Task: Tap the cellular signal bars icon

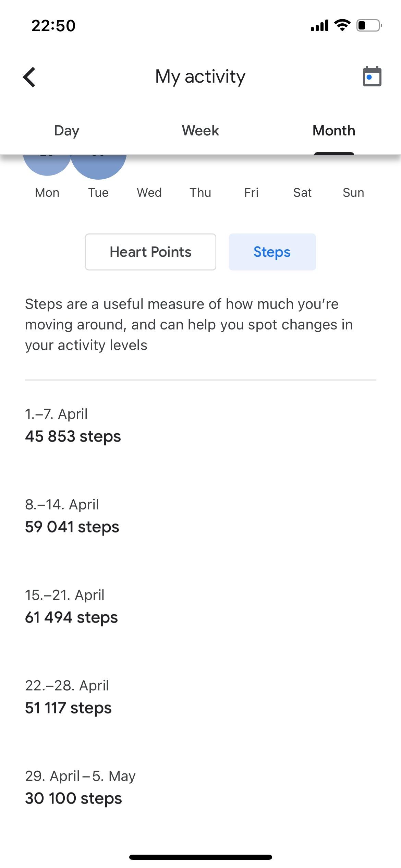Action: [x=319, y=26]
